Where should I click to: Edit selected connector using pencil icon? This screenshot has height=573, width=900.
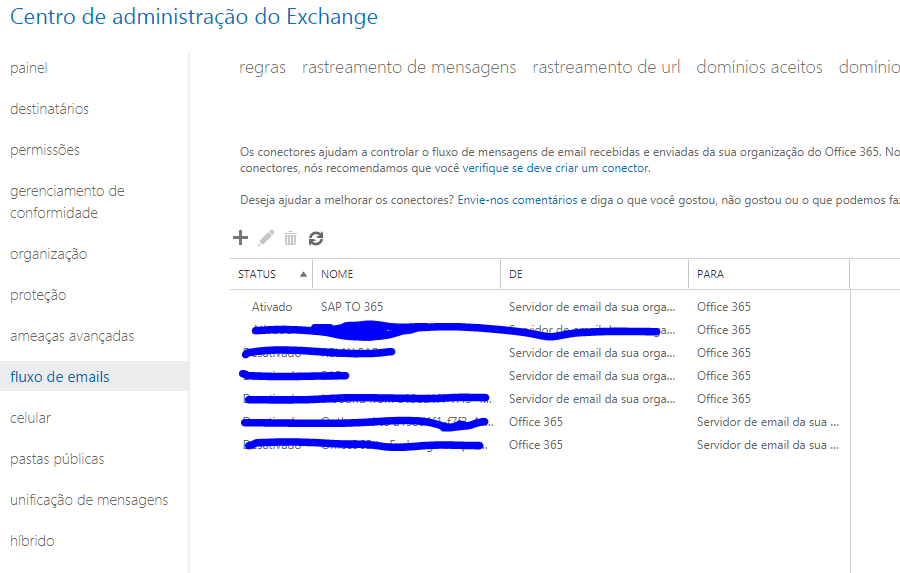click(266, 238)
